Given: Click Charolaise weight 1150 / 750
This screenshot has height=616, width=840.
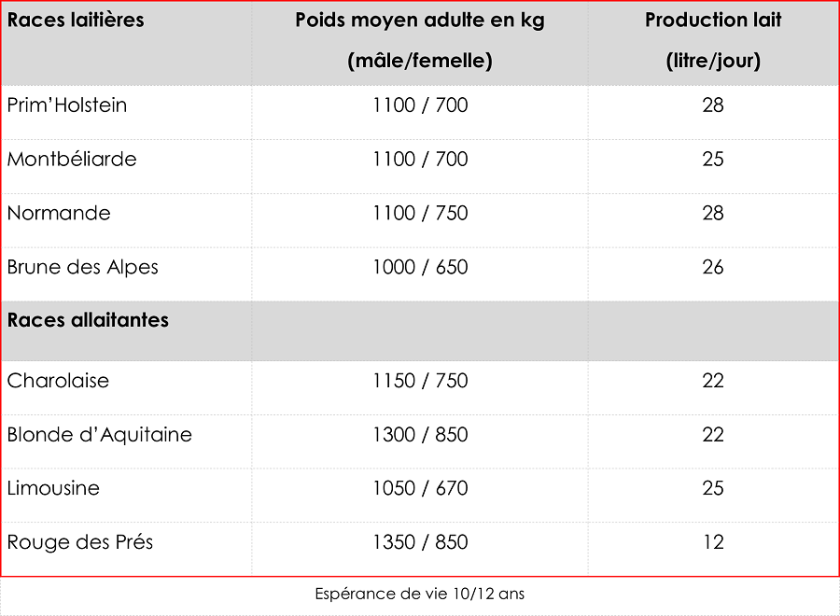Looking at the screenshot, I should [420, 381].
